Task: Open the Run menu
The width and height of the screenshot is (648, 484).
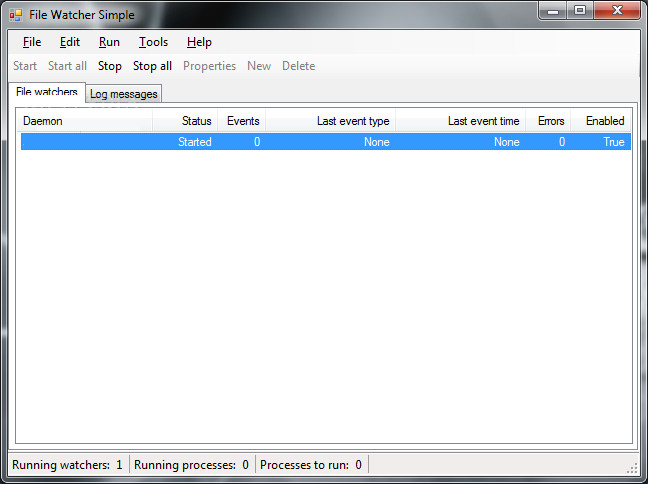Action: tap(109, 42)
